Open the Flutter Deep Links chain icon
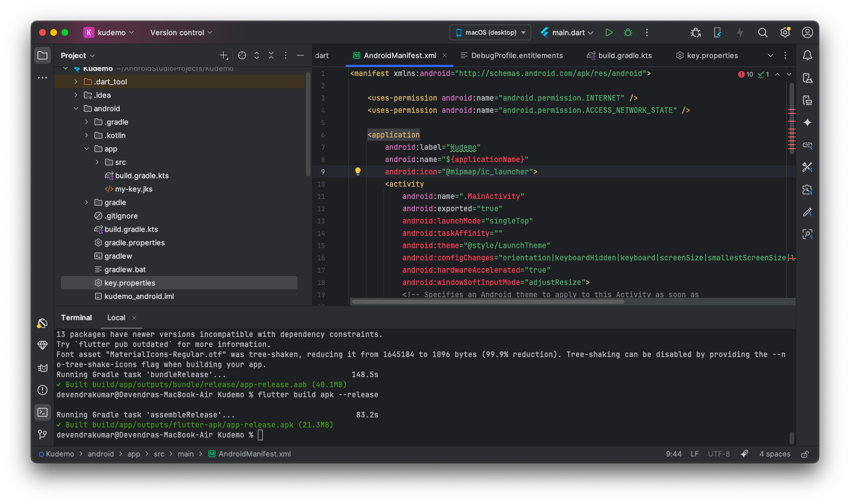This screenshot has width=850, height=504. pos(807,145)
